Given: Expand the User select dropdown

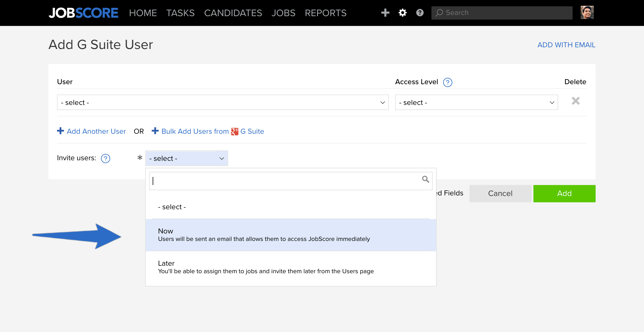Looking at the screenshot, I should (223, 102).
